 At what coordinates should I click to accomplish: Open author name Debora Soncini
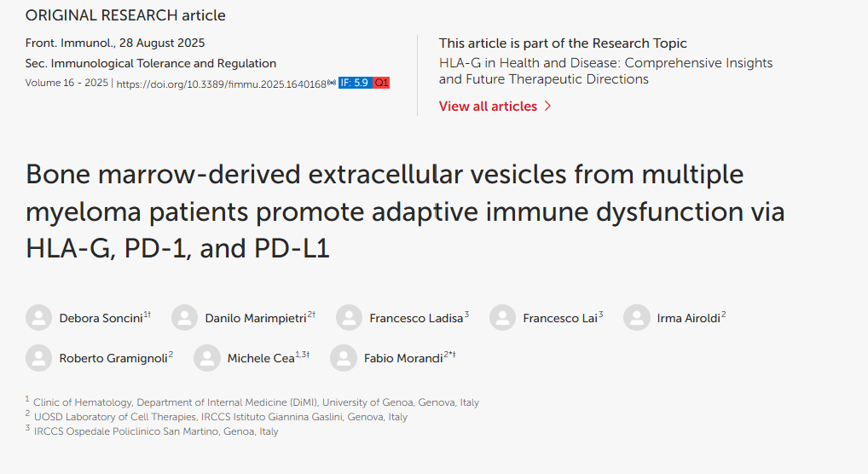point(101,318)
